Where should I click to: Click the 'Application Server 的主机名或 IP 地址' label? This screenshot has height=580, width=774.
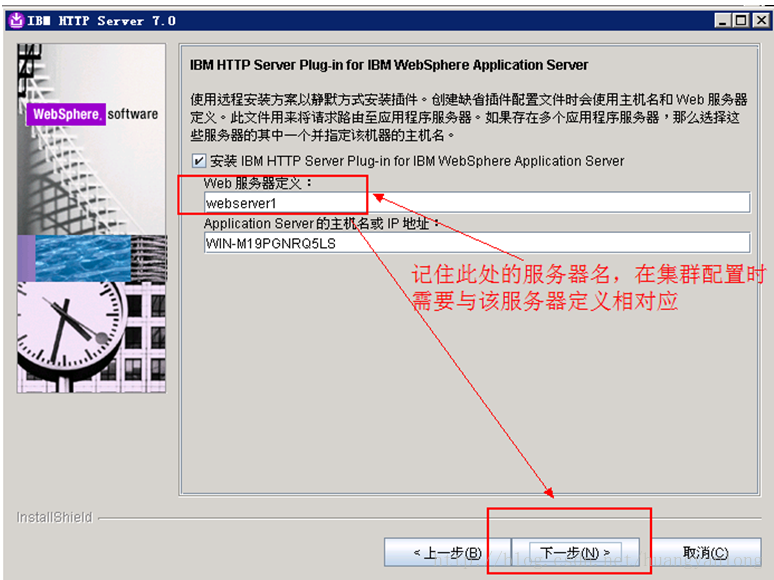321,224
